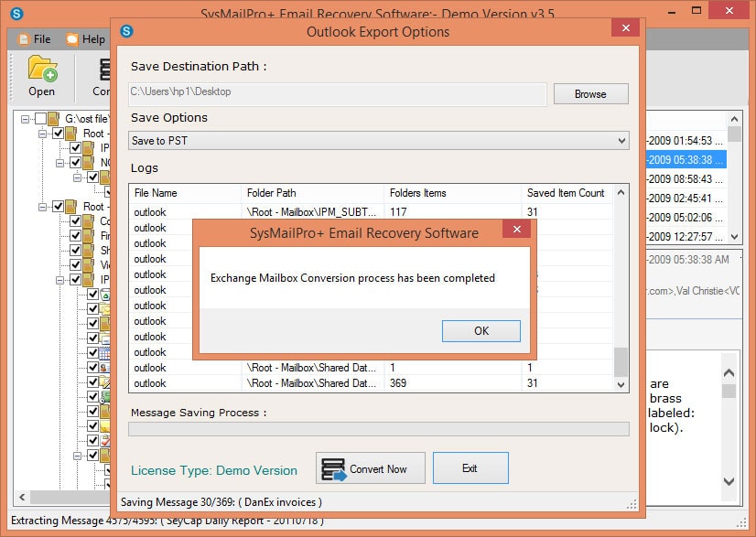Open the File menu
The height and width of the screenshot is (537, 756).
pos(42,39)
